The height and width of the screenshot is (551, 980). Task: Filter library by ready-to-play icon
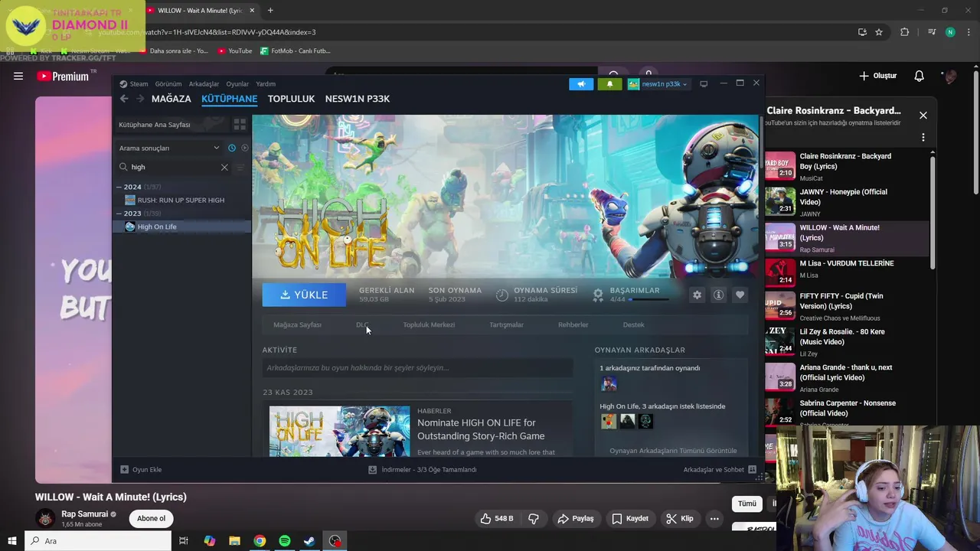point(245,148)
